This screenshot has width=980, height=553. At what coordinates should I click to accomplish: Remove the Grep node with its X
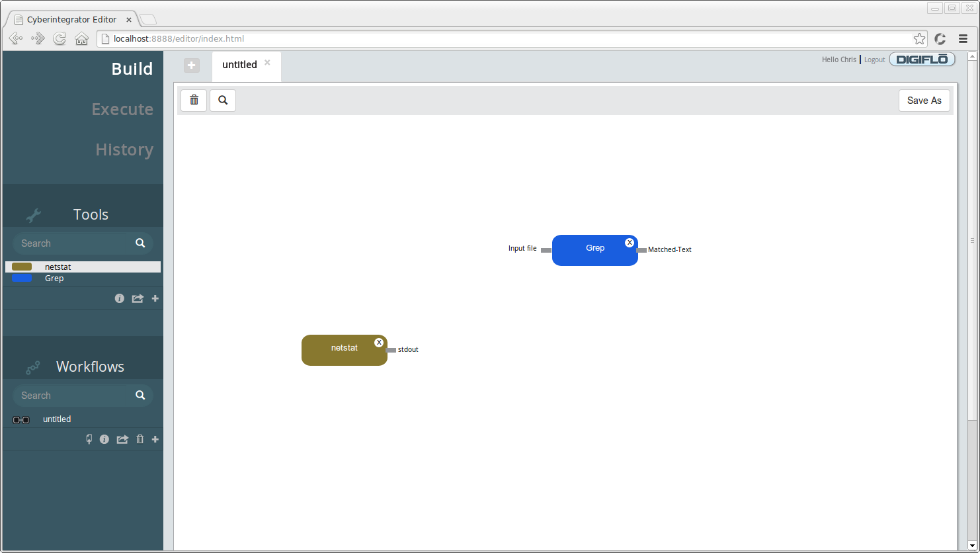[630, 243]
